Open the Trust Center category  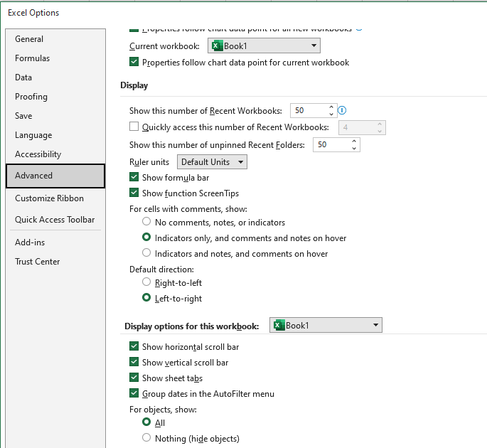55,262
